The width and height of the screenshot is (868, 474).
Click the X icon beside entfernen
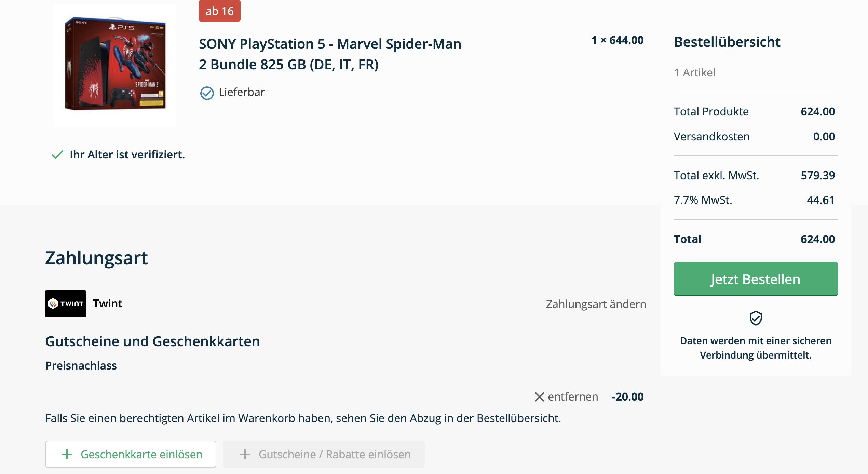click(539, 397)
